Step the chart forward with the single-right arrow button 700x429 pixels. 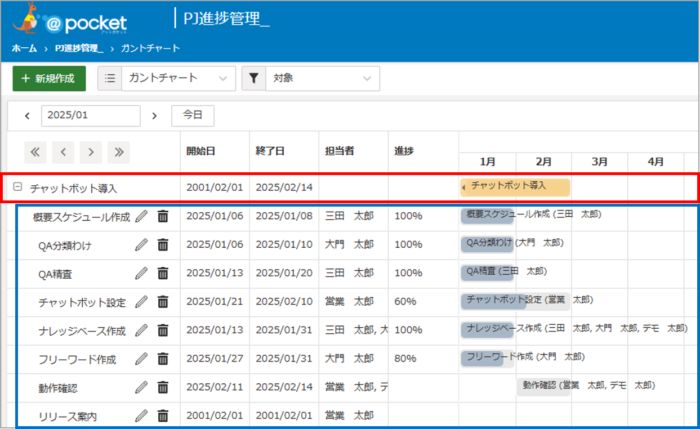pos(91,152)
